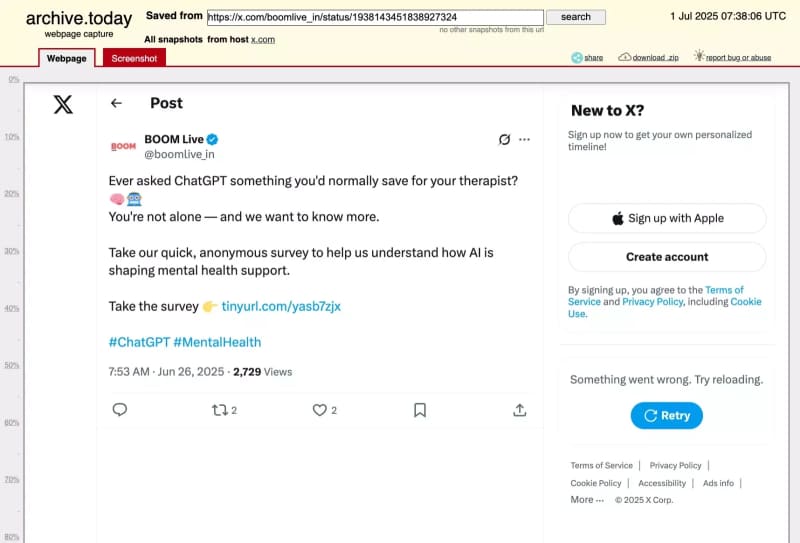
Task: Click the X logo icon
Action: (63, 104)
